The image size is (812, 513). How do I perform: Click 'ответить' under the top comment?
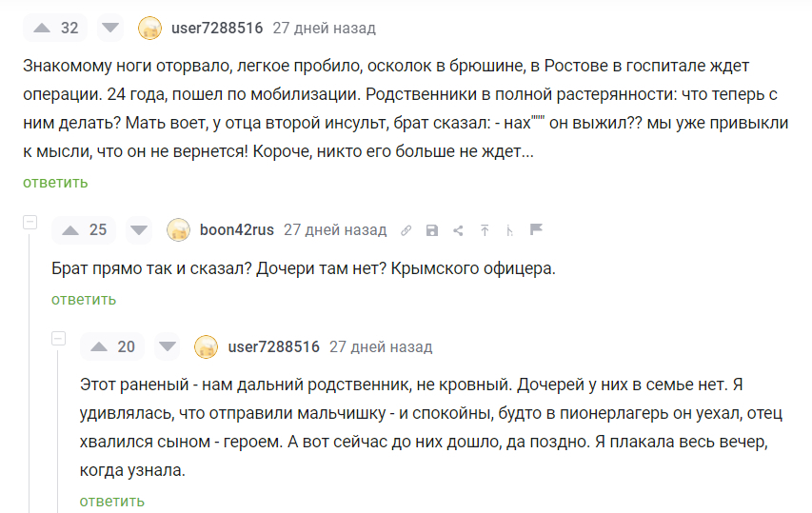(x=55, y=182)
